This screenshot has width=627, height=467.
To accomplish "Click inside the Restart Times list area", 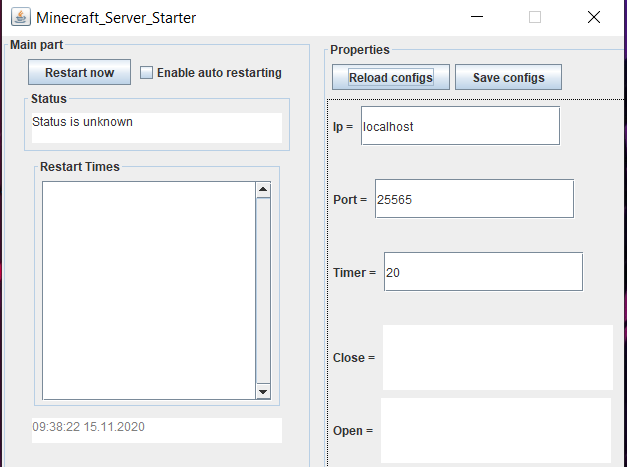I will [x=148, y=290].
